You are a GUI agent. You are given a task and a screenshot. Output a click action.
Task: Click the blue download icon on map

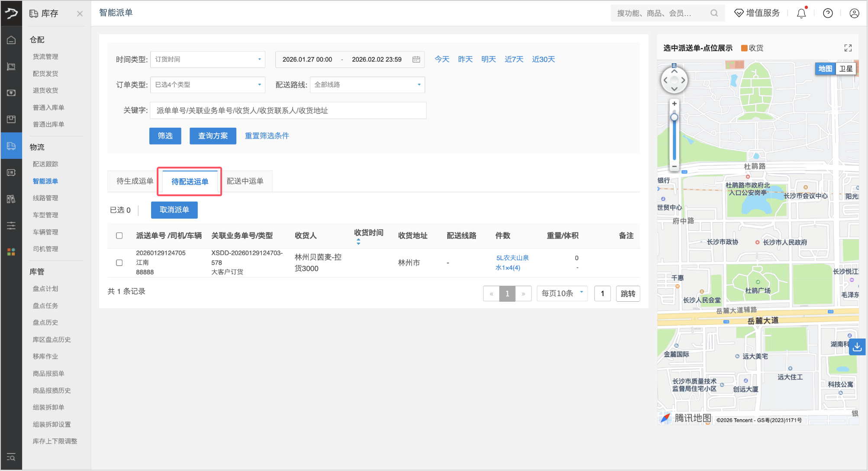point(857,347)
